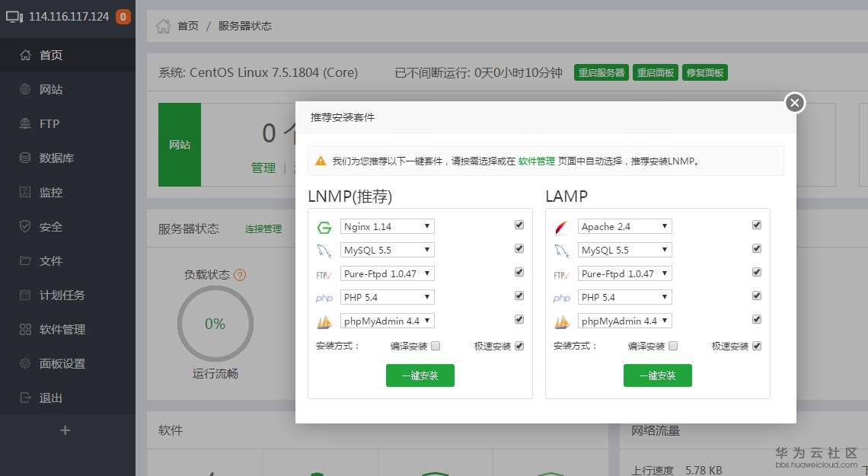Click the green Nginx logo icon in LNMP

[x=324, y=228]
